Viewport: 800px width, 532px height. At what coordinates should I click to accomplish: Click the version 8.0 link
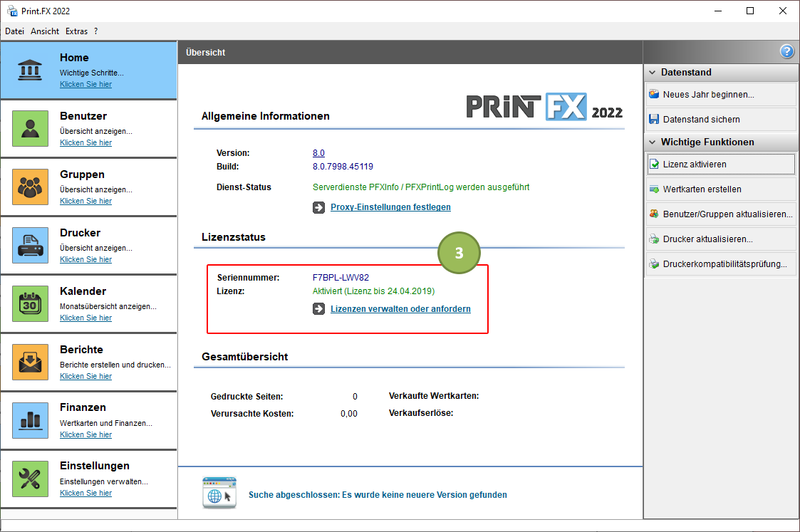pos(318,153)
